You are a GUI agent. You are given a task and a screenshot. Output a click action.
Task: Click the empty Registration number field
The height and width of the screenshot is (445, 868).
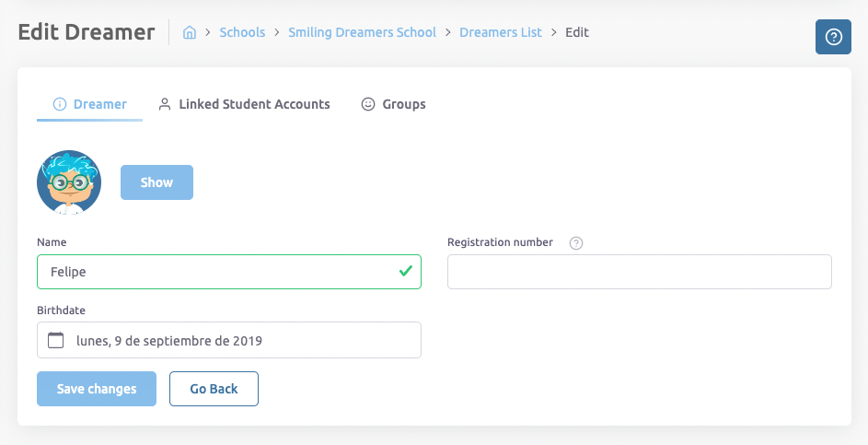click(x=639, y=272)
